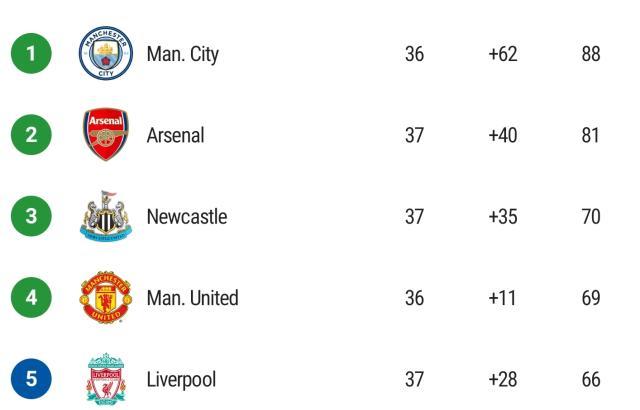Image resolution: width=640 pixels, height=410 pixels.
Task: Click the Newcastle club crest
Action: [105, 217]
